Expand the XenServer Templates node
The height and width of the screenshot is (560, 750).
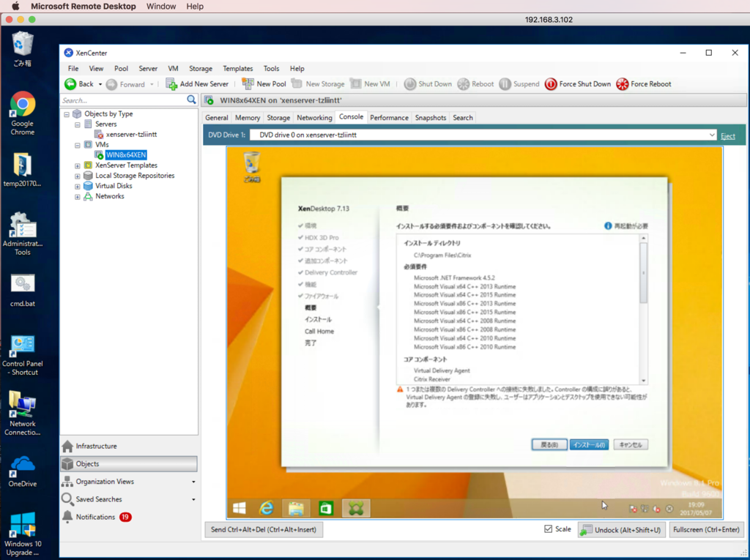pos(78,165)
